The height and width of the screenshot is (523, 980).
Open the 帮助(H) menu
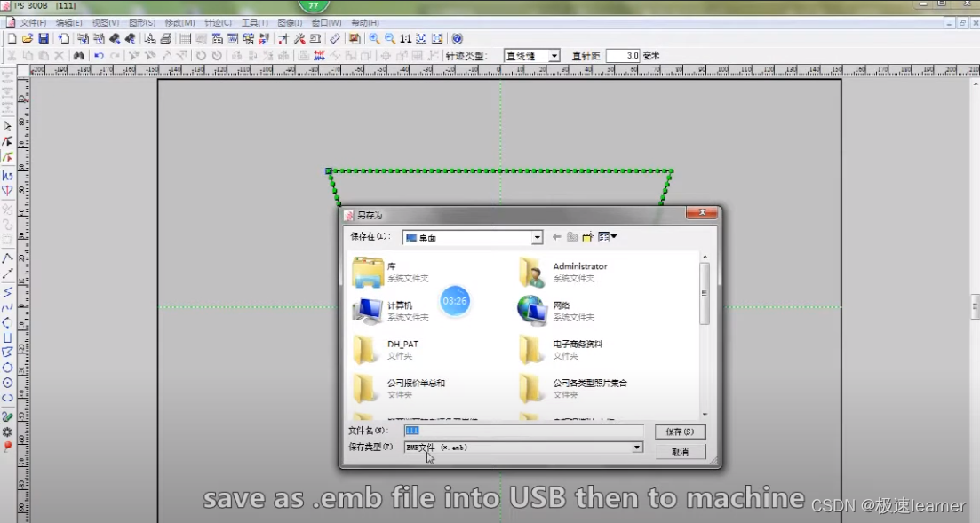pyautogui.click(x=365, y=22)
